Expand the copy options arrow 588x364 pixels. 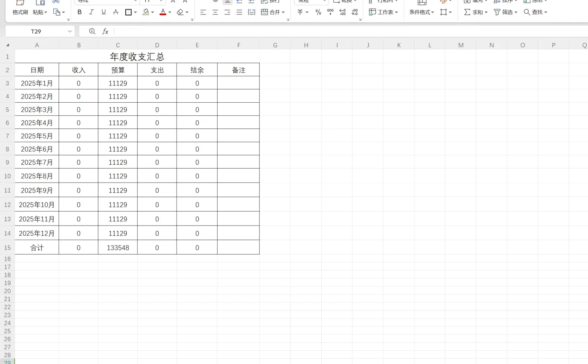click(x=64, y=12)
